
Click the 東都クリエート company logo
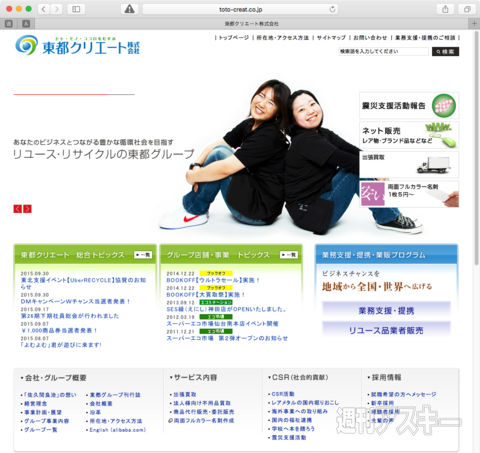[77, 45]
